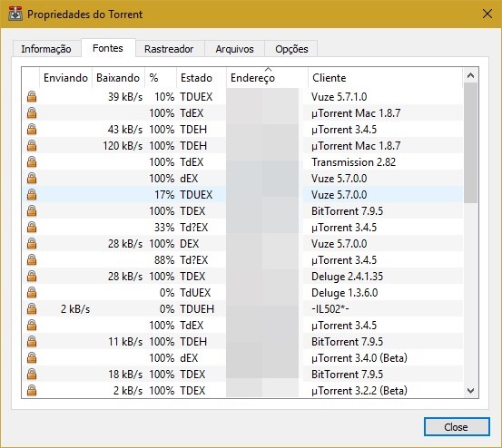This screenshot has width=502, height=448.
Task: Click the DEX state cell
Action: (x=189, y=243)
